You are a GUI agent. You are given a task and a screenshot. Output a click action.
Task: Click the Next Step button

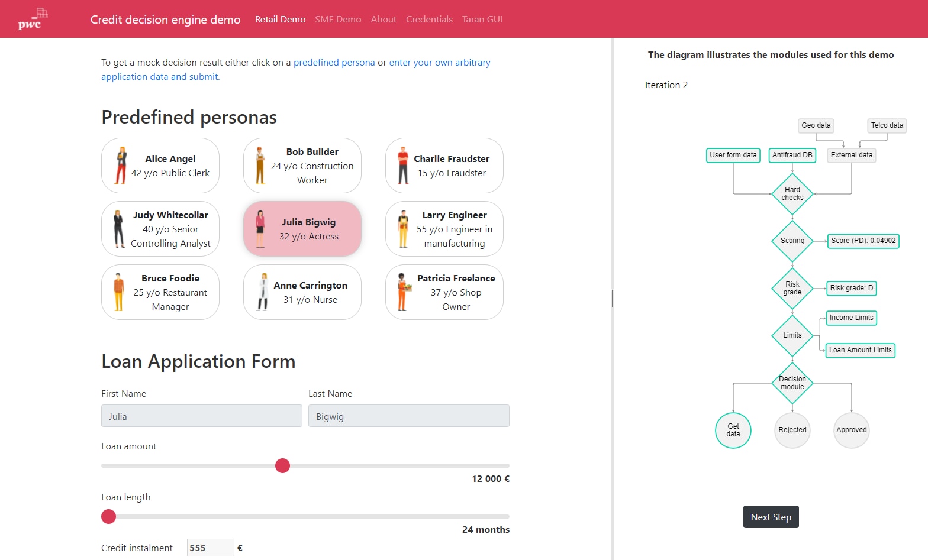coord(771,517)
